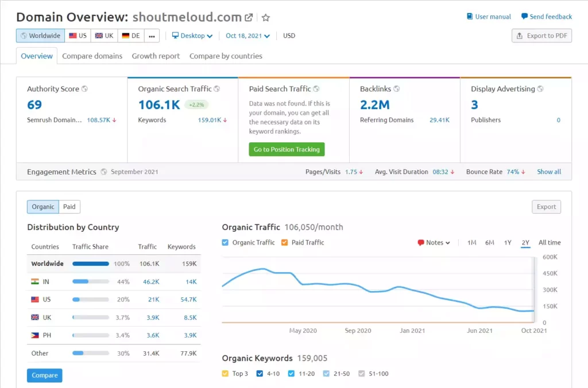Open shoutmeloud.com via the external link icon
The image size is (588, 388).
click(x=249, y=17)
